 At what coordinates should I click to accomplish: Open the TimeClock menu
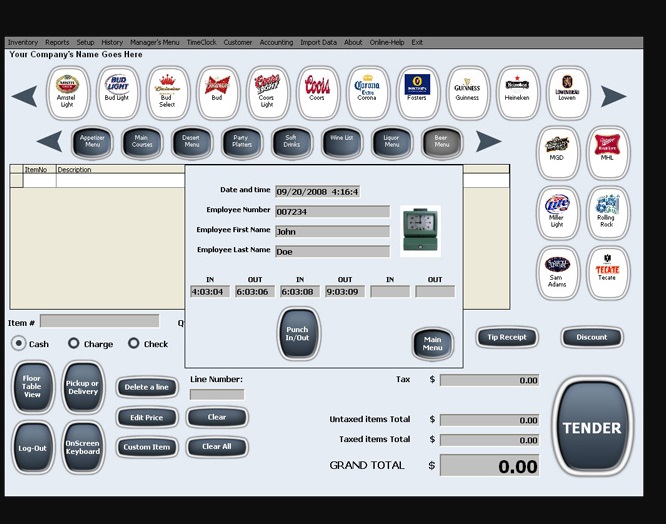[x=201, y=42]
